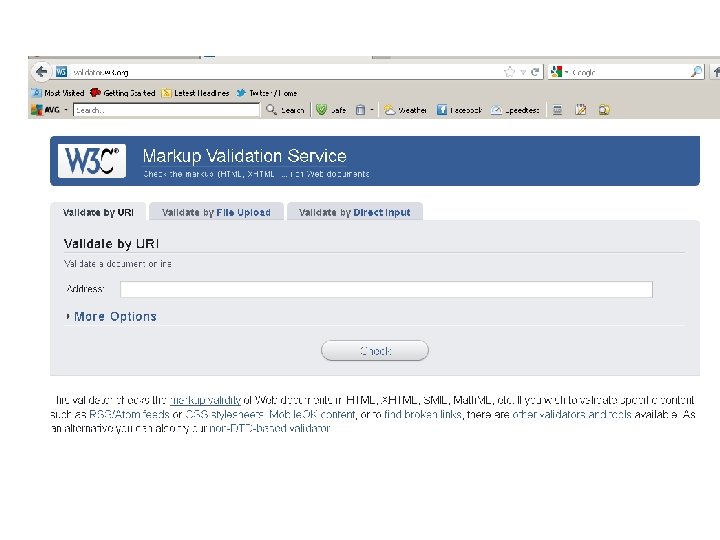Click the notepad with pencil toolbar icon
Viewport: 720px width, 540px height.
[x=581, y=110]
